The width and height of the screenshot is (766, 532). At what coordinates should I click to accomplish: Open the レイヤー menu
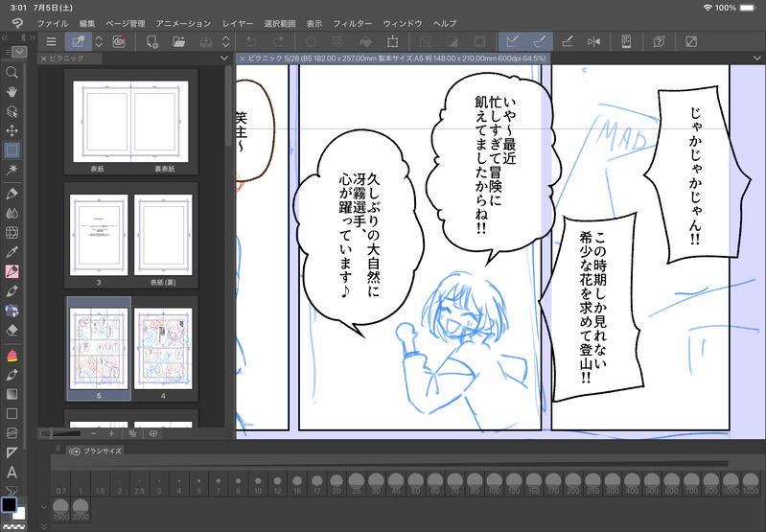[x=238, y=23]
